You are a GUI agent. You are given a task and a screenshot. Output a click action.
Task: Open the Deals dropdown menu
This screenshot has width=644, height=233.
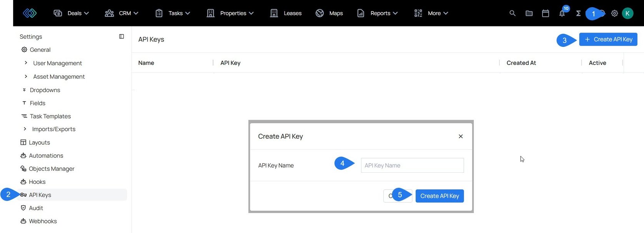[x=71, y=13]
